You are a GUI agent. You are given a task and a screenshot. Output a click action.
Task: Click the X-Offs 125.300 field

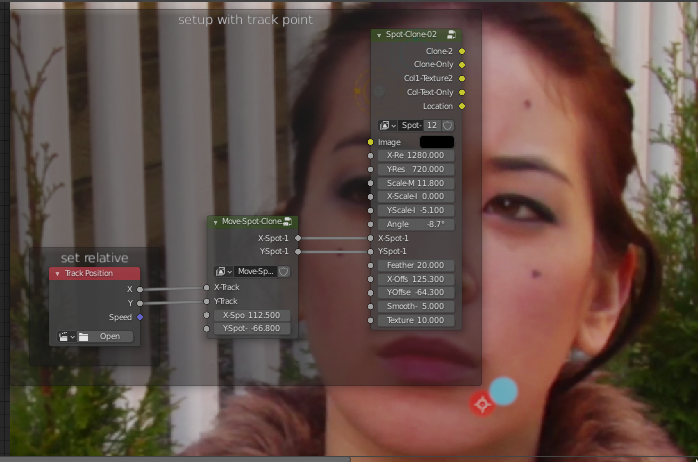click(415, 280)
